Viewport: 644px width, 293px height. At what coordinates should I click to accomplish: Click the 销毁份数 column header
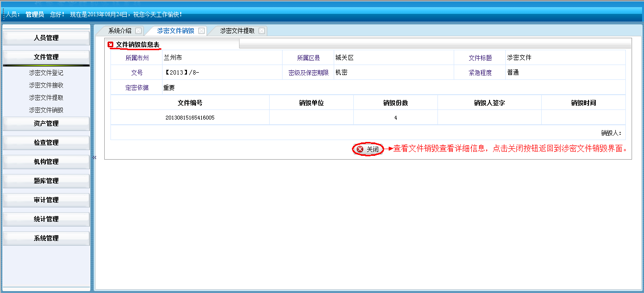(x=395, y=103)
